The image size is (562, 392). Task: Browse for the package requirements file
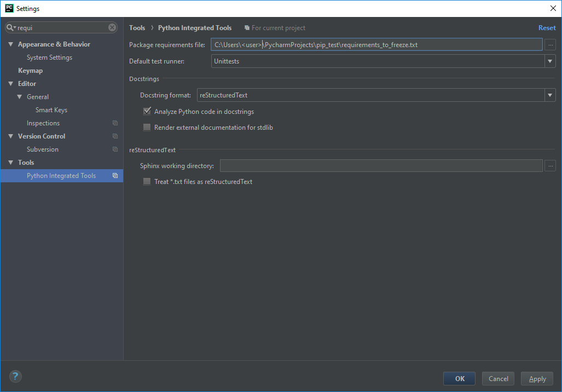coord(550,44)
